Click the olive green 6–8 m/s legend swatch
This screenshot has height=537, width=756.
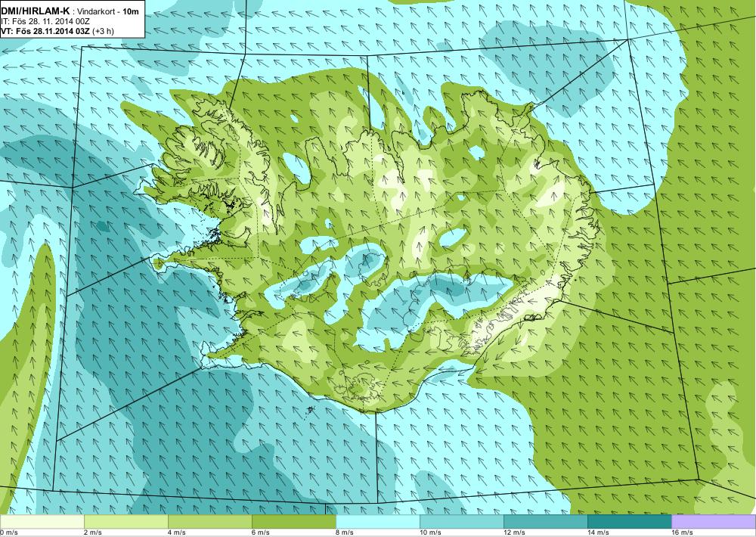[293, 522]
